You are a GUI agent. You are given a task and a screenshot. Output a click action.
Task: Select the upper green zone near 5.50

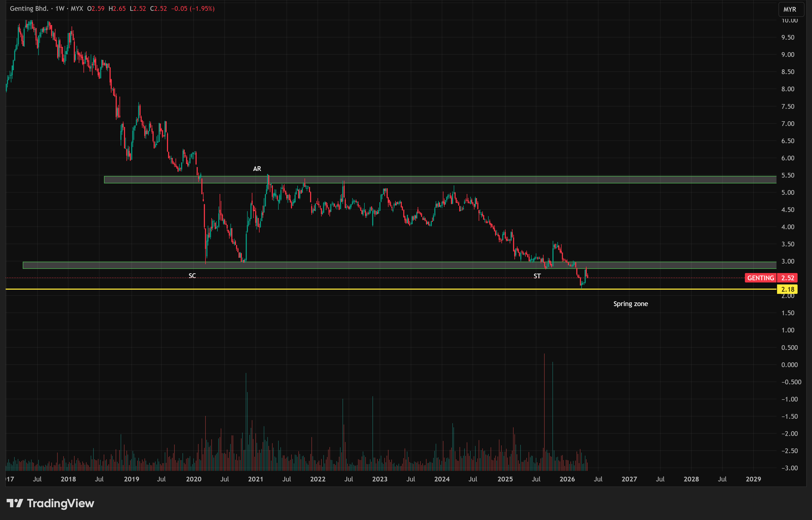[x=440, y=180]
